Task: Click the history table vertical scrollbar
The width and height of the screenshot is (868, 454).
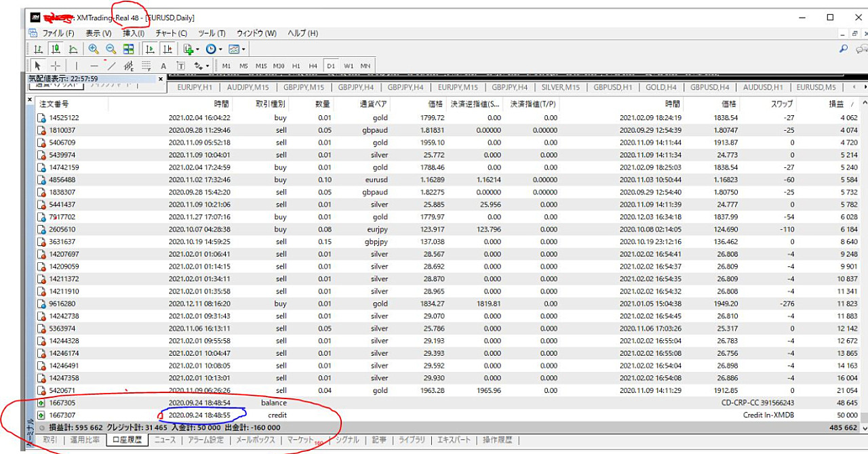Action: tap(863, 264)
